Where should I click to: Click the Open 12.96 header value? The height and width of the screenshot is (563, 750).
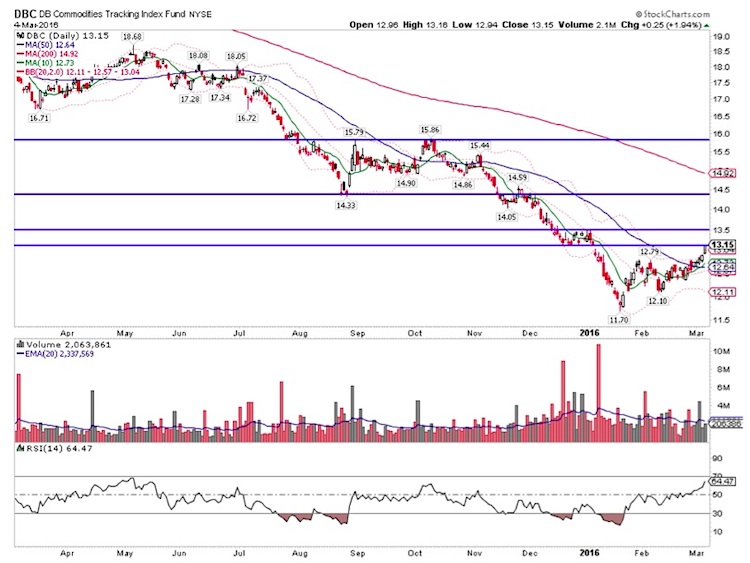pos(374,25)
